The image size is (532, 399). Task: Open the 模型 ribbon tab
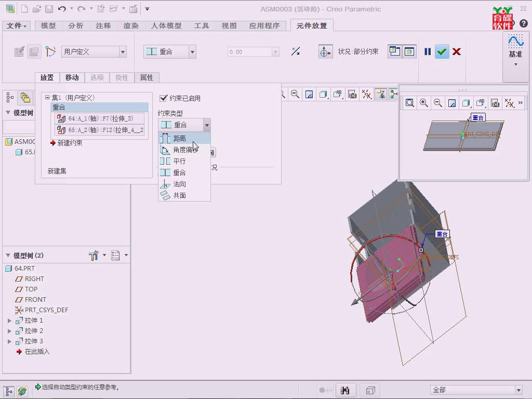[x=48, y=26]
